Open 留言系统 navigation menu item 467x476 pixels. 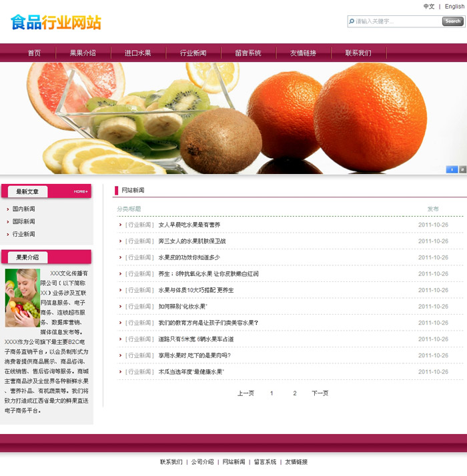[x=248, y=53]
